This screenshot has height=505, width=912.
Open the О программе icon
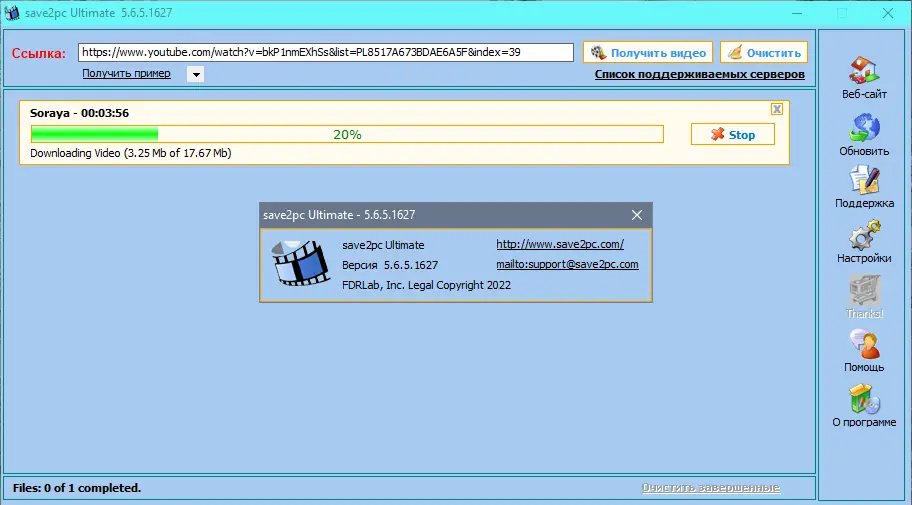coord(864,399)
